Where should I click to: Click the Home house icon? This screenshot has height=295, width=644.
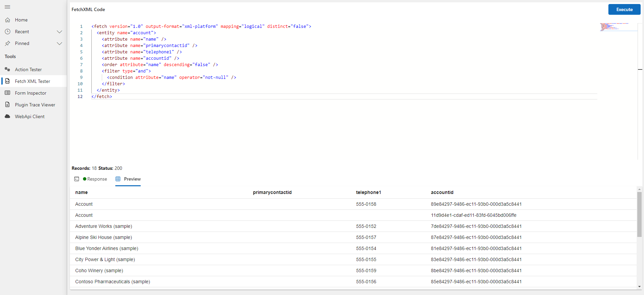7,20
